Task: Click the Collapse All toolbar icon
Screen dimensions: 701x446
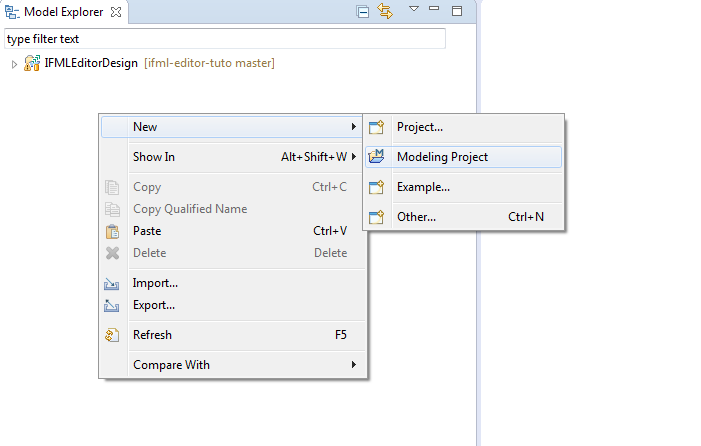Action: pyautogui.click(x=363, y=11)
